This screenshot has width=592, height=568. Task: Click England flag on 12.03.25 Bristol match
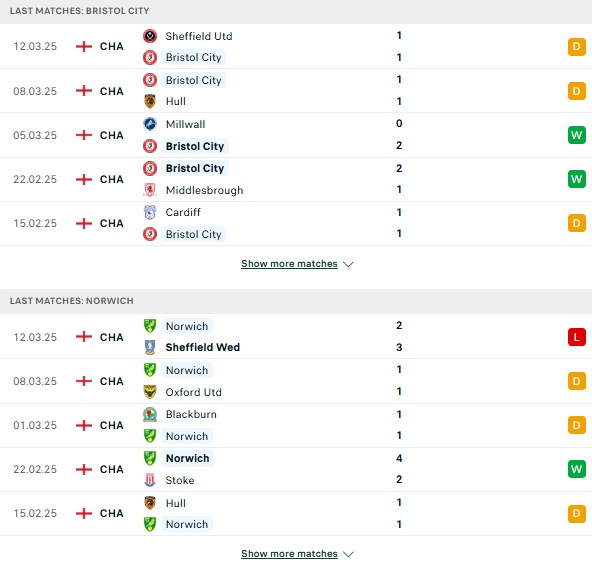(x=84, y=46)
